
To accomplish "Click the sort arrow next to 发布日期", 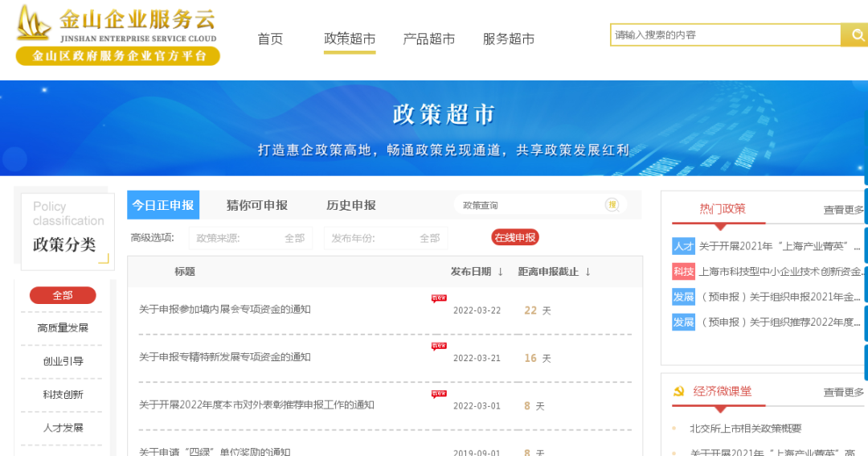I will point(500,272).
